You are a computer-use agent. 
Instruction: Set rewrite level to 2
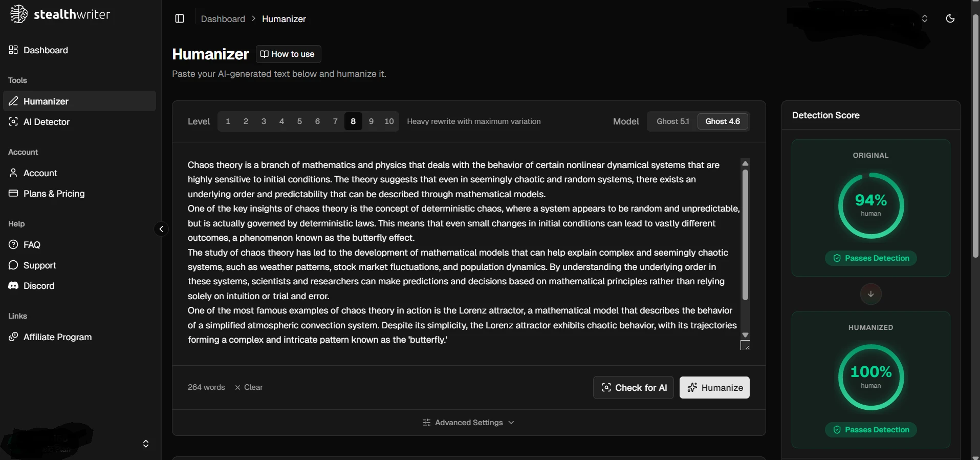pos(246,121)
